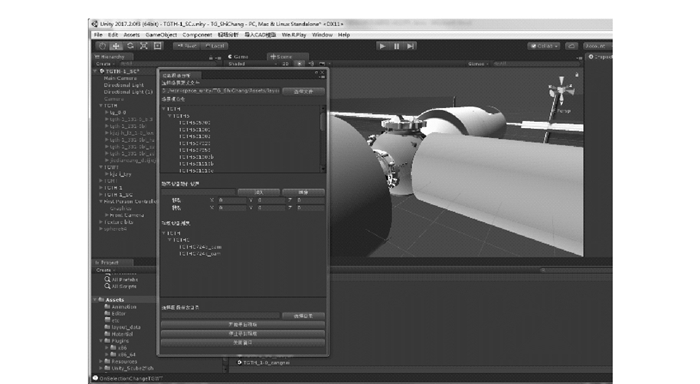This screenshot has height=384, width=700.
Task: Open the layout_data folder in Assets
Action: [x=123, y=327]
